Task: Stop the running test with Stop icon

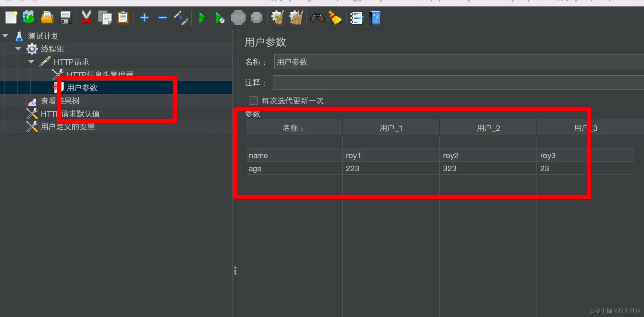Action: (x=238, y=18)
